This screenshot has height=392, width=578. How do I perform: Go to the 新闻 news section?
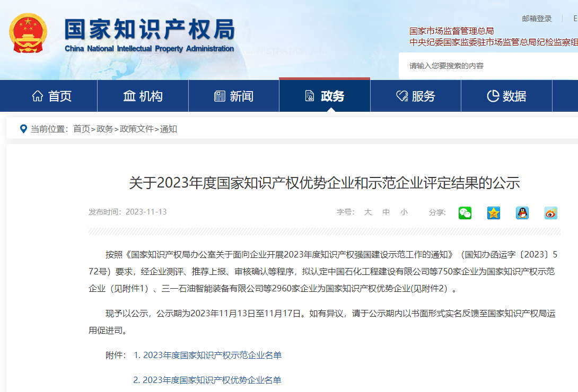[x=234, y=96]
